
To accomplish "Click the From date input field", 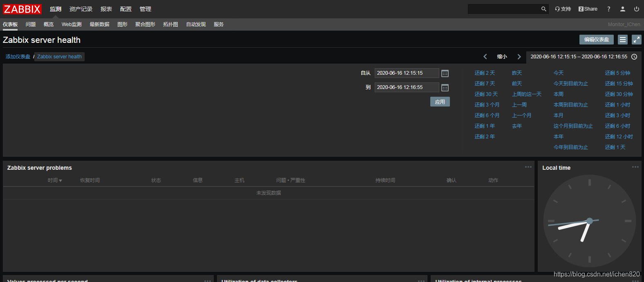I will (407, 73).
